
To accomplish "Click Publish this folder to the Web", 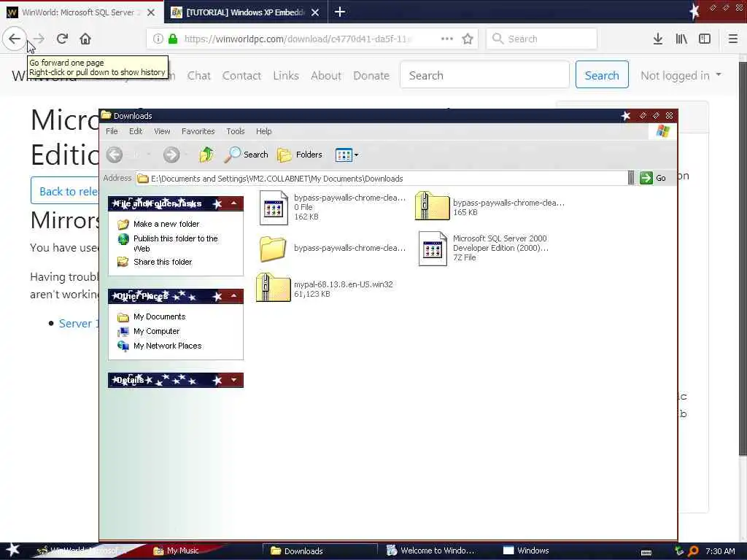I will point(175,244).
